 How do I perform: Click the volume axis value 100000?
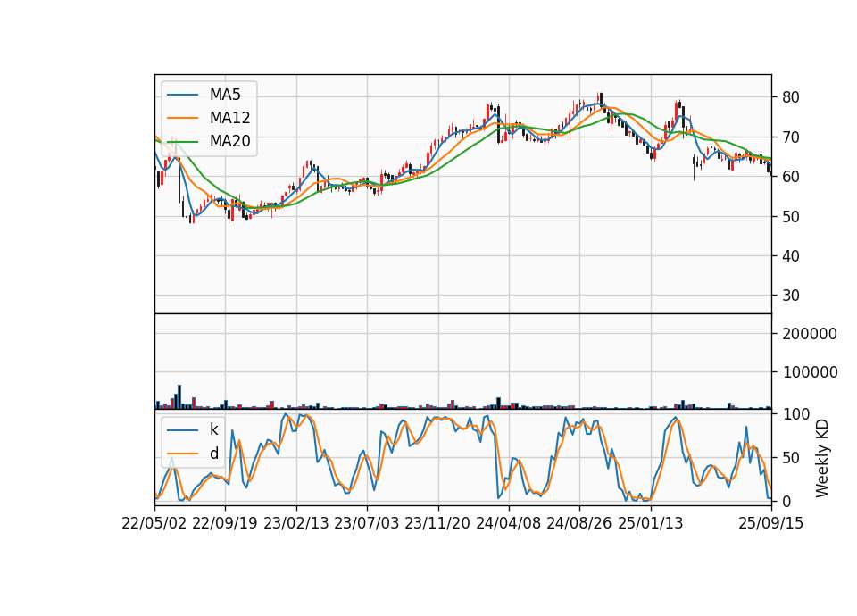[810, 372]
